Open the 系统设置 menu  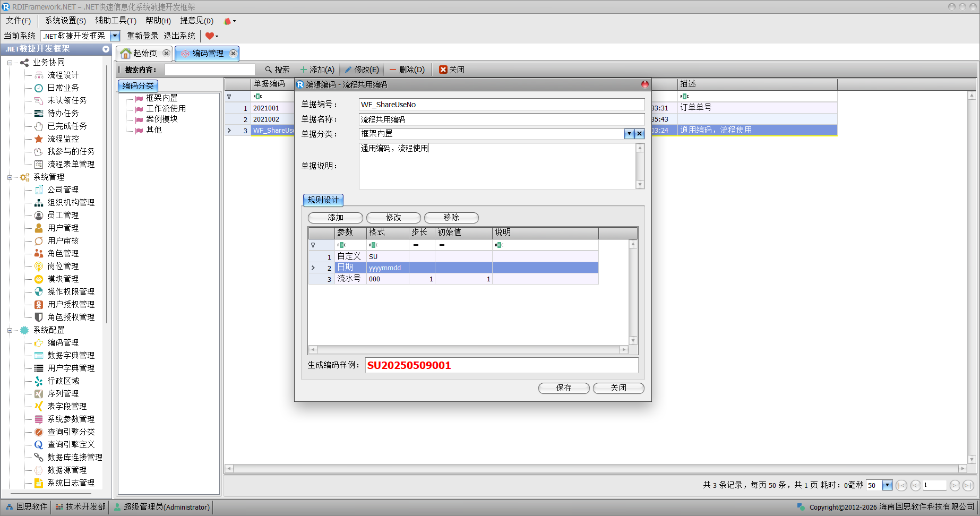tap(65, 21)
